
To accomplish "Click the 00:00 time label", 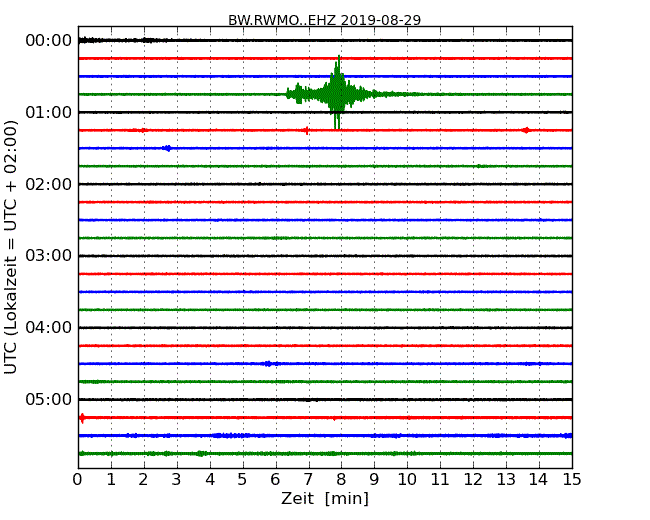I will (x=49, y=41).
